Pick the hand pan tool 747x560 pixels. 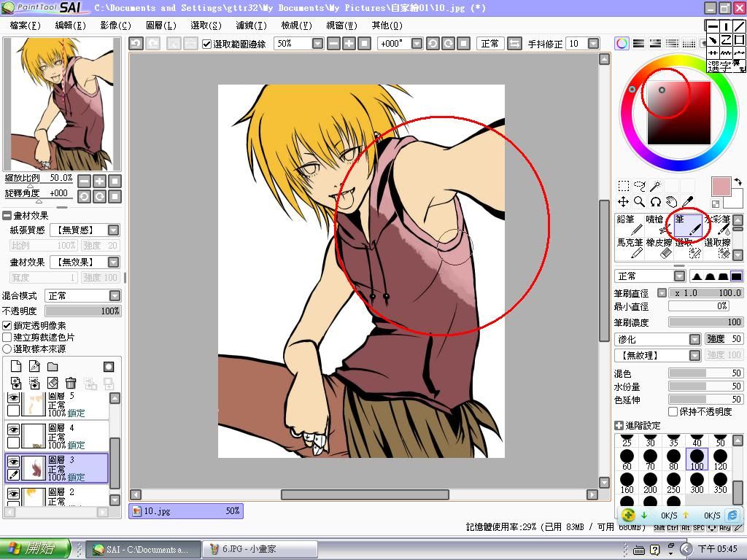672,202
